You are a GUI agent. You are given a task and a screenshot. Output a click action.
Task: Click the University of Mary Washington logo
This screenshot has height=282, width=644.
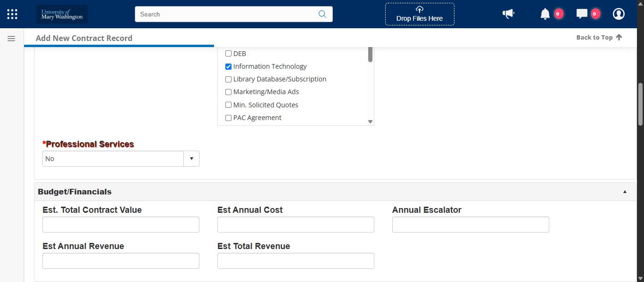pyautogui.click(x=61, y=14)
